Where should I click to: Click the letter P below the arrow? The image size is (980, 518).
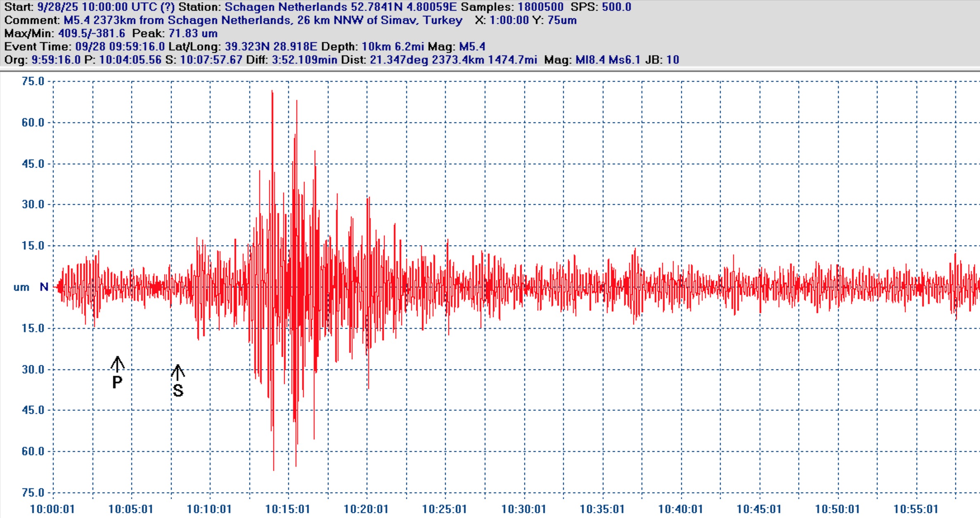coord(117,382)
